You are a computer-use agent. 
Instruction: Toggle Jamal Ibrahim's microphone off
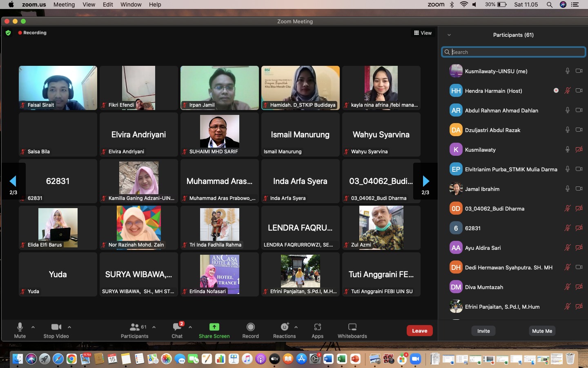pos(567,189)
